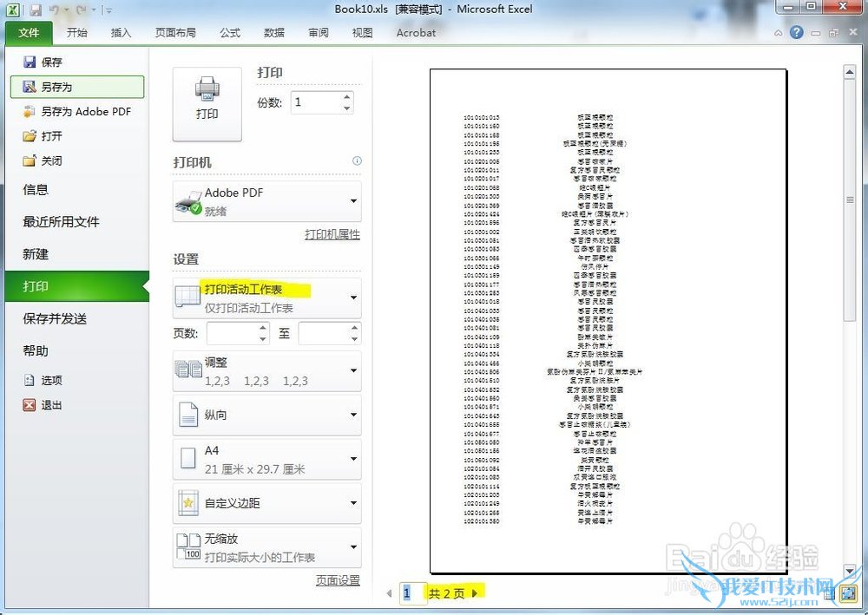Click the 页面设置 page setup link
Viewport: 868px width, 615px height.
pyautogui.click(x=338, y=580)
